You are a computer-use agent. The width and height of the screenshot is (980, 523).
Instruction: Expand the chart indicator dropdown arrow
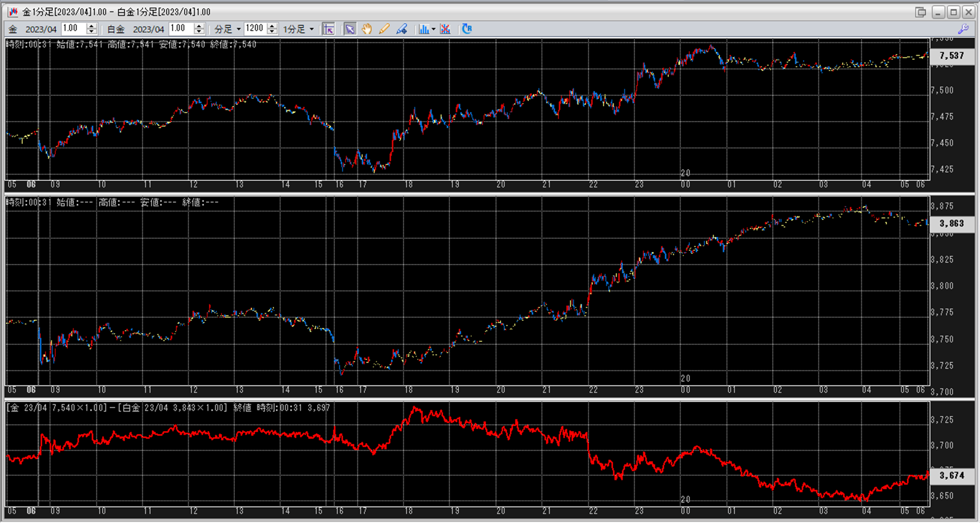click(x=434, y=29)
